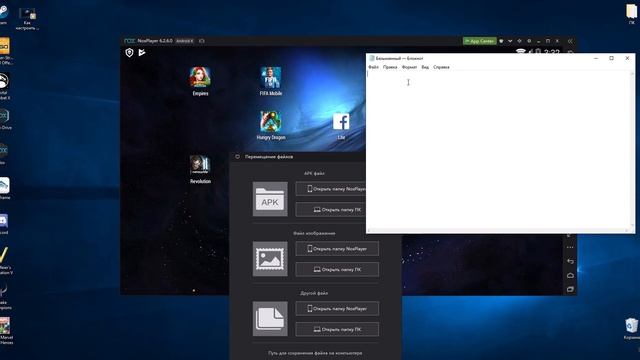
Task: Click the 'Как настроить' desktop shortcut
Action: point(27,19)
